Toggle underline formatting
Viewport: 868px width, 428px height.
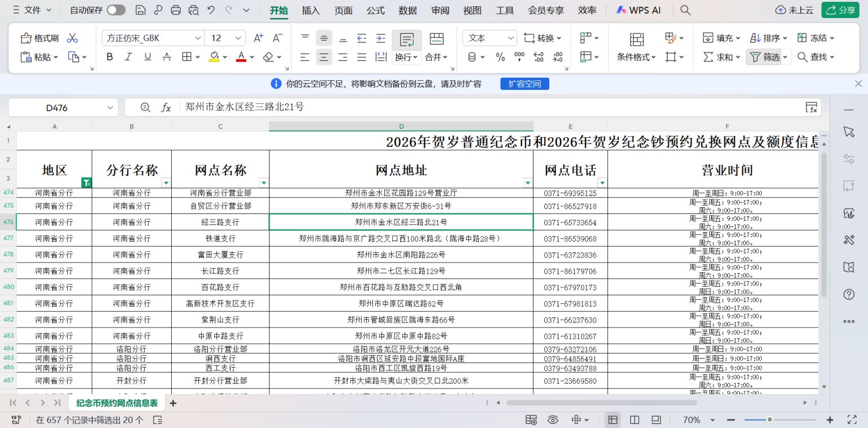click(x=147, y=57)
